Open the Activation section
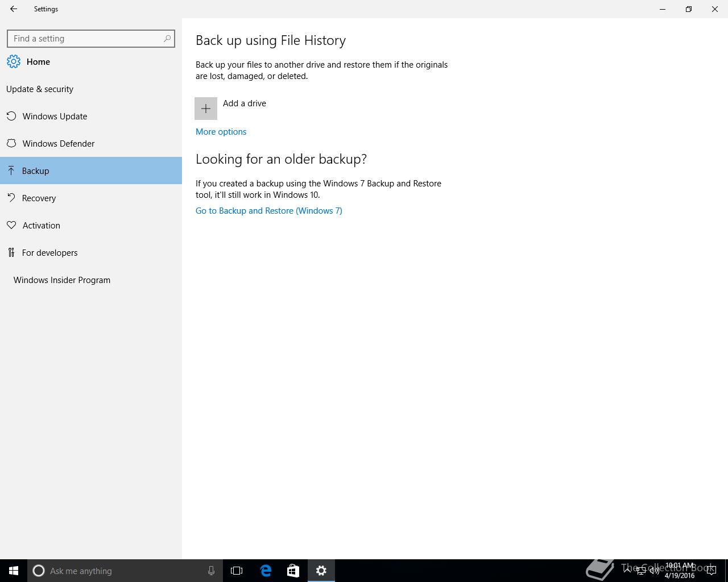This screenshot has width=728, height=582. click(91, 226)
